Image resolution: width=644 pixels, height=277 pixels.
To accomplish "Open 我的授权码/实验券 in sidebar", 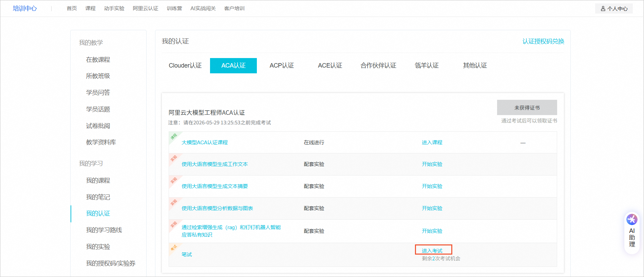I will (x=111, y=263).
